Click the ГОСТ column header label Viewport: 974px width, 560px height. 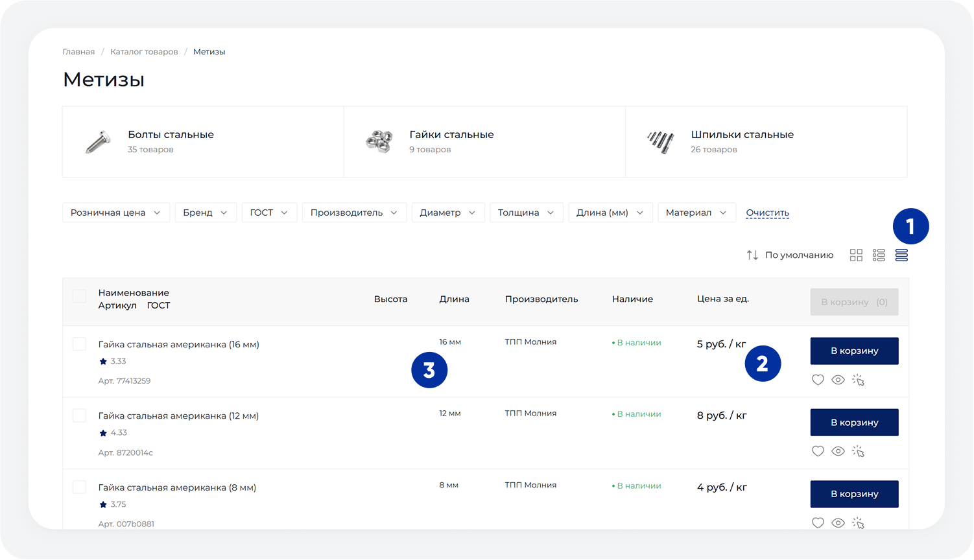click(x=158, y=305)
